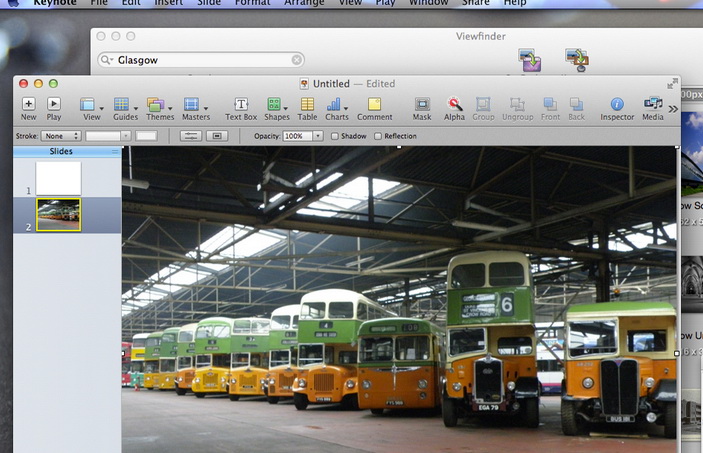703x453 pixels.
Task: Click the Ungroup toolbar icon
Action: click(517, 109)
